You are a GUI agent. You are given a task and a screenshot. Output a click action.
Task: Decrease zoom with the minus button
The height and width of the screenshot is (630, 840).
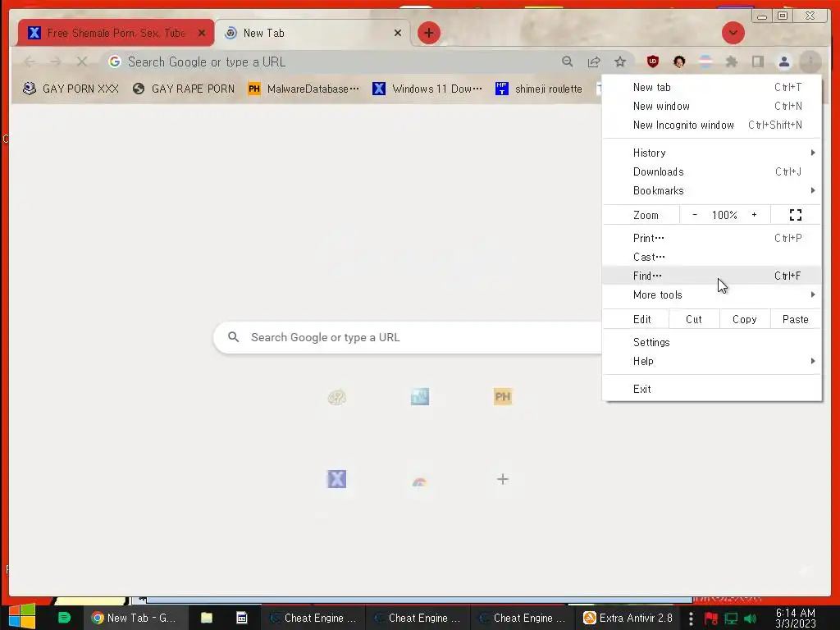click(694, 215)
